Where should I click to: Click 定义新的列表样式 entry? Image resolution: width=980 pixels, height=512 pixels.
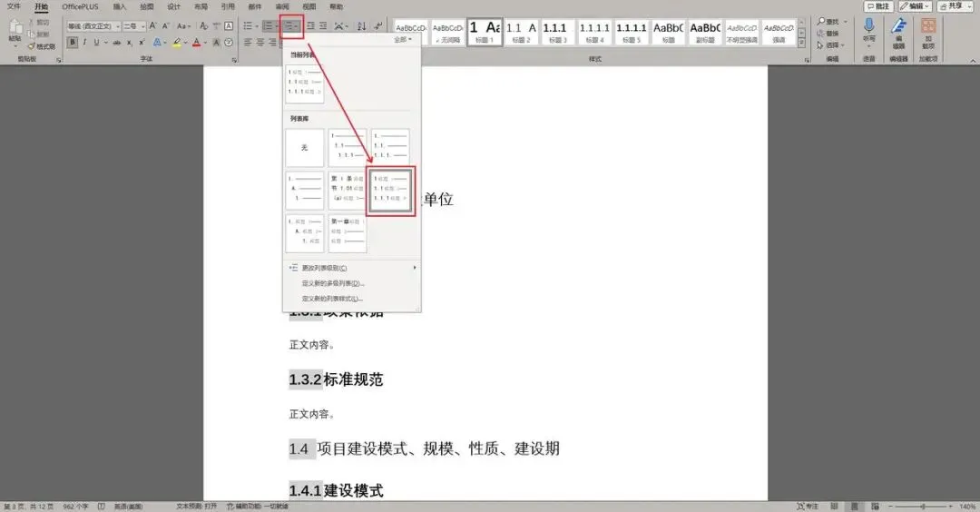pos(352,298)
